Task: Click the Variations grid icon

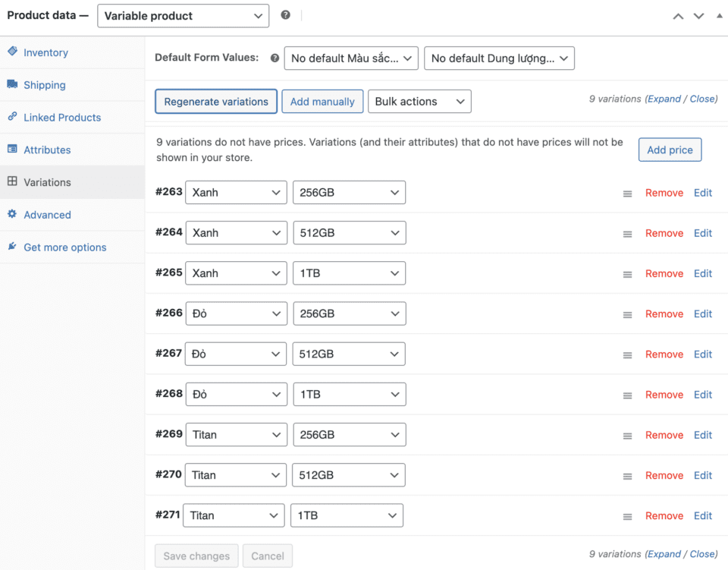Action: coord(13,181)
